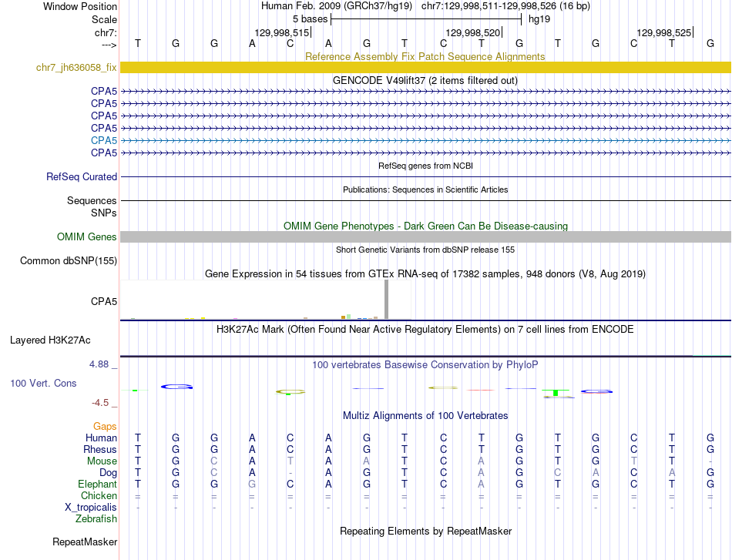Click the RefSeq Curated item line
The width and height of the screenshot is (732, 560).
(425, 177)
